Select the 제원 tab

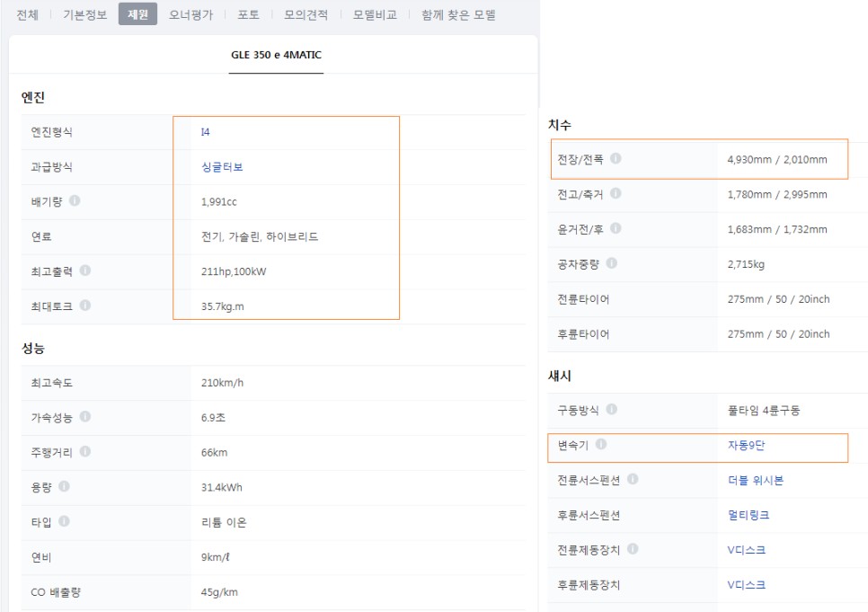pos(137,13)
